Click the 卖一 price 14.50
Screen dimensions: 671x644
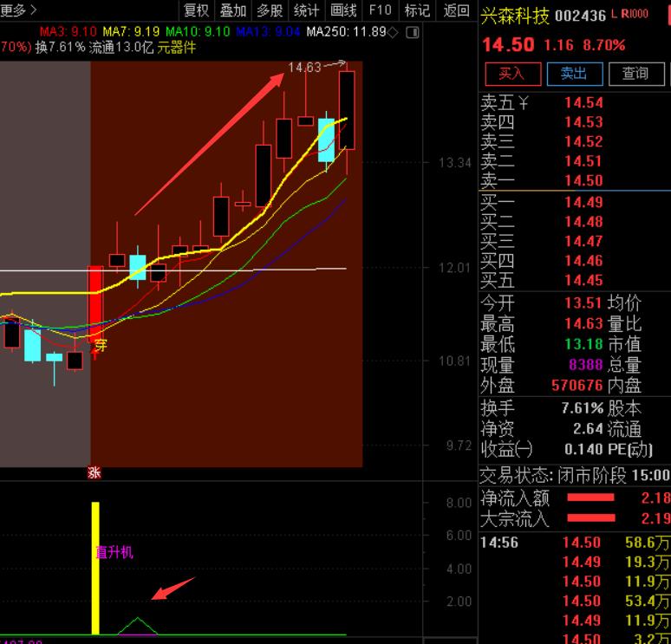pyautogui.click(x=583, y=180)
